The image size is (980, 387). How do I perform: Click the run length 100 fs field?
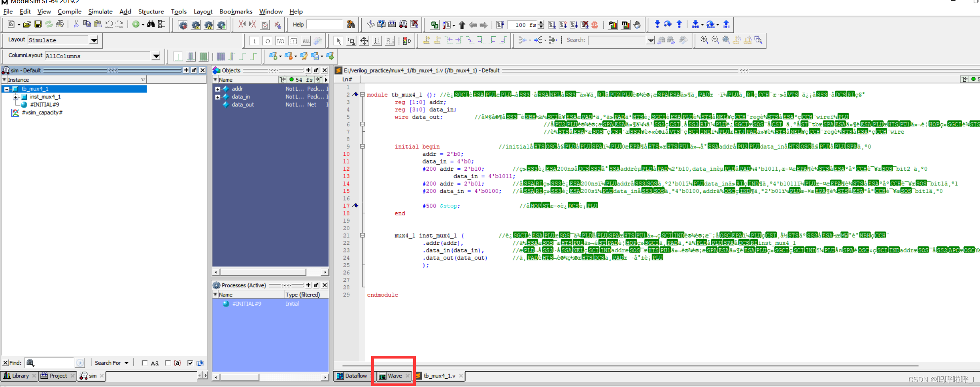coord(523,25)
